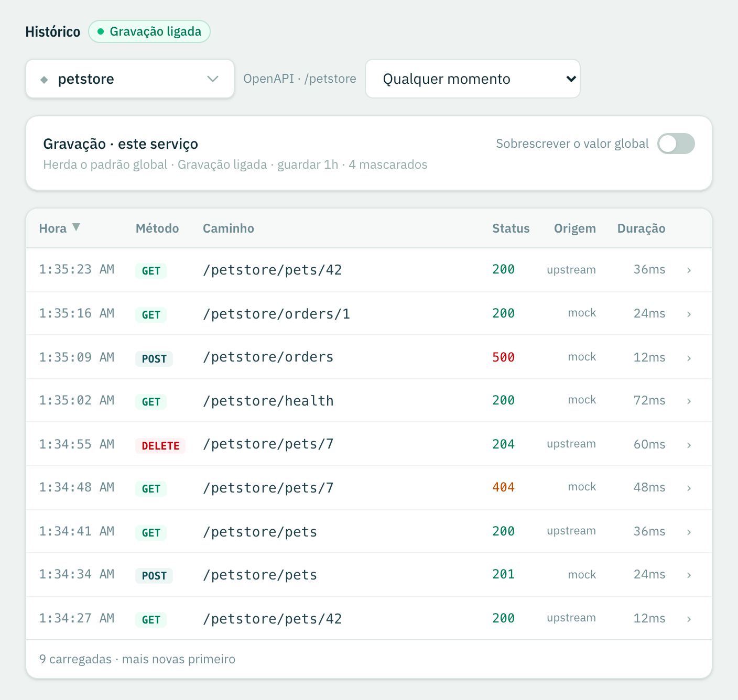
Task: Click the Histórico heading
Action: click(53, 32)
